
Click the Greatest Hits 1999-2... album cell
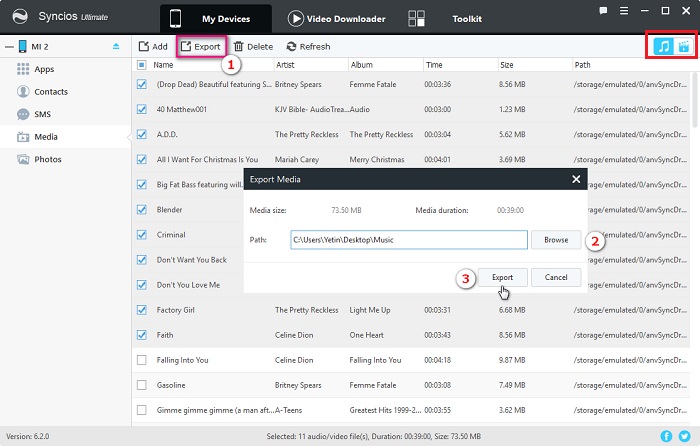[x=385, y=410]
